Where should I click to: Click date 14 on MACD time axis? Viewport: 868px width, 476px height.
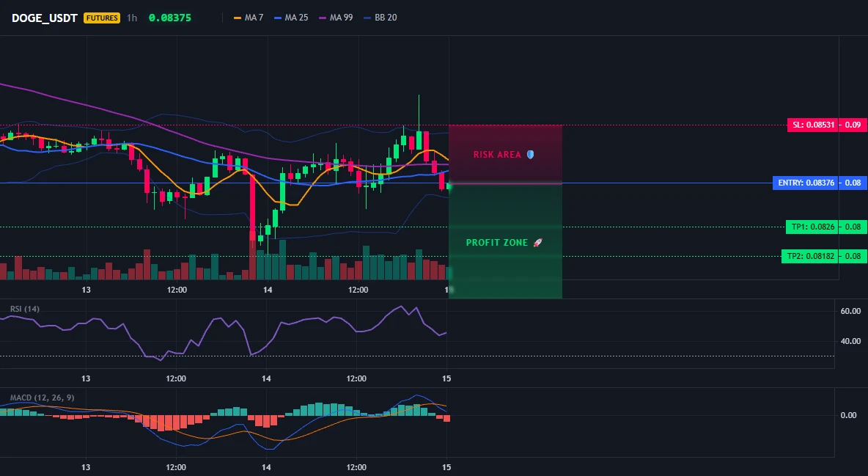click(267, 467)
